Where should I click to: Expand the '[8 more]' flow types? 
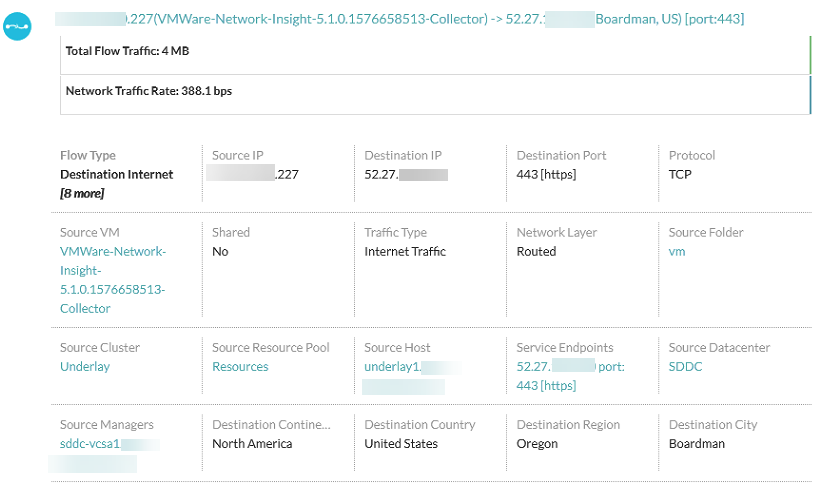coord(82,193)
